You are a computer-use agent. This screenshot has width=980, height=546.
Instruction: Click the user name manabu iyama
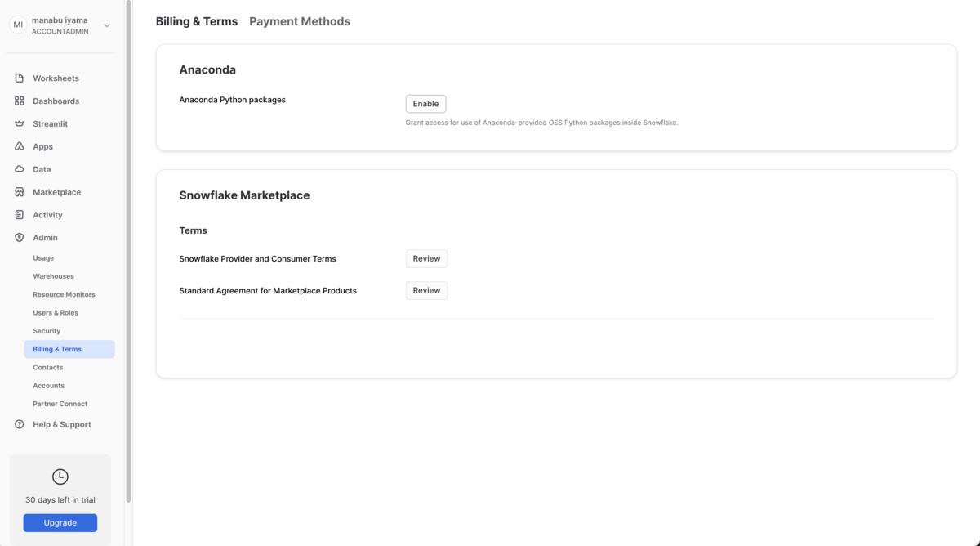pos(60,20)
